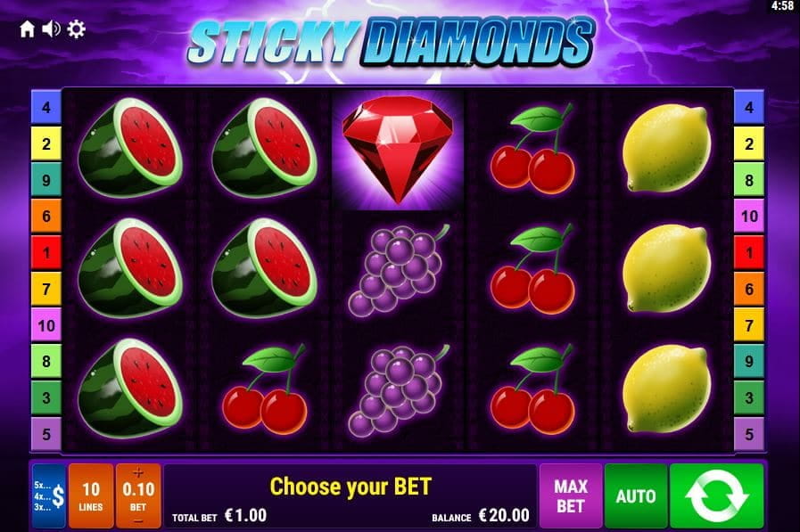Click the top-left watermelon symbol
The image size is (800, 532).
[x=130, y=148]
